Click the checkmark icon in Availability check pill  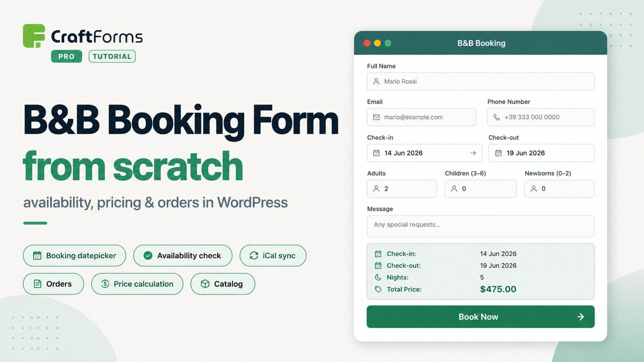[x=148, y=255]
